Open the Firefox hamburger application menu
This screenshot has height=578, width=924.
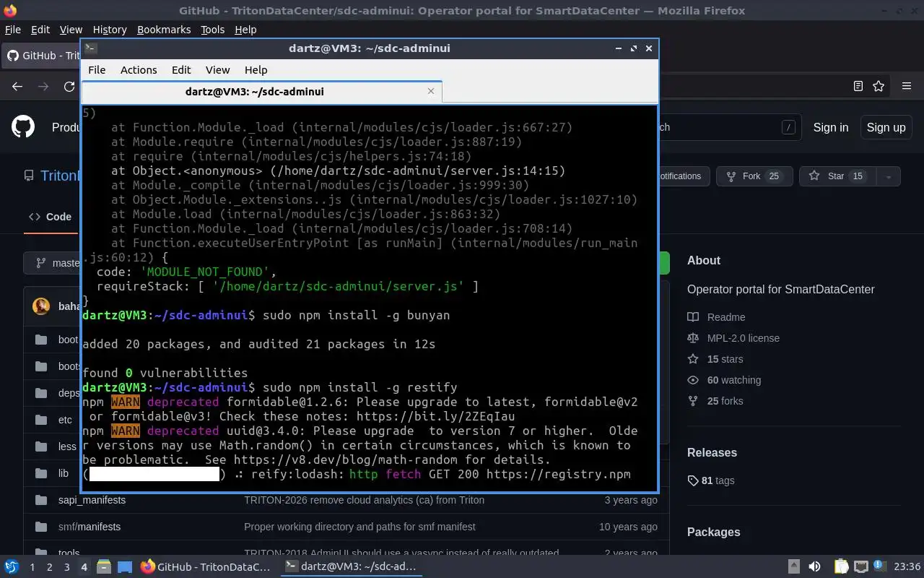(907, 86)
